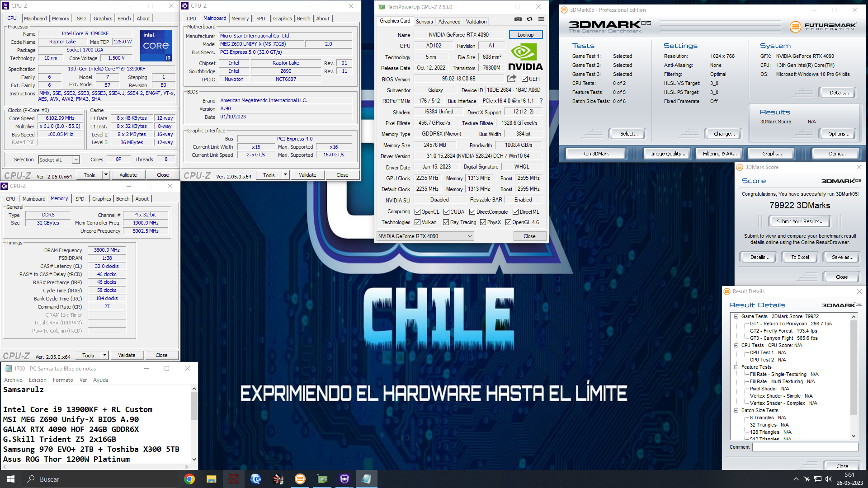Switch to the Sensors tab in GPU-Z
The height and width of the screenshot is (488, 868).
[x=424, y=21]
